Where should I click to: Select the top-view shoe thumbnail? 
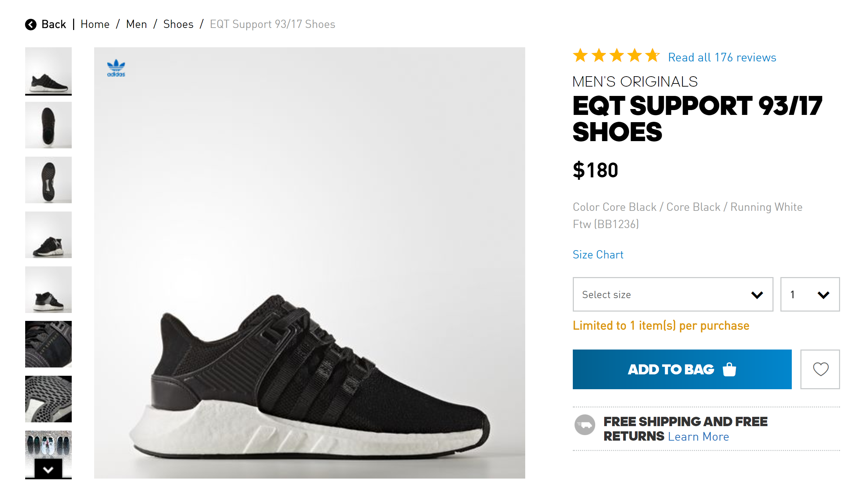[x=48, y=125]
